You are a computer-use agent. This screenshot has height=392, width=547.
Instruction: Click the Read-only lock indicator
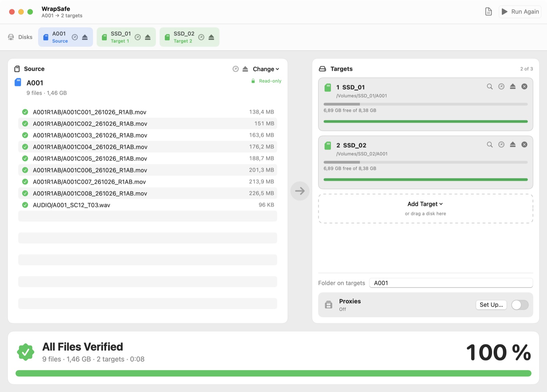[266, 81]
